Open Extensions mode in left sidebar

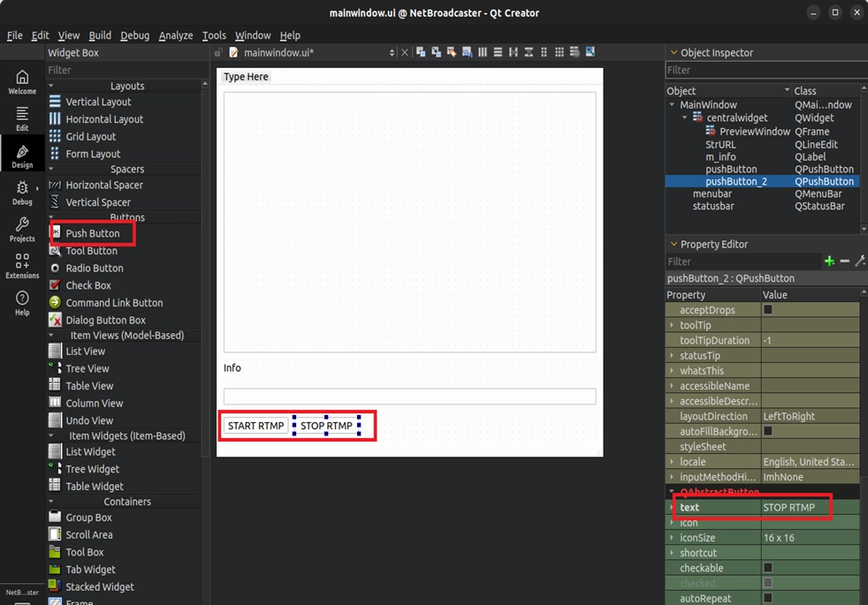[x=22, y=266]
